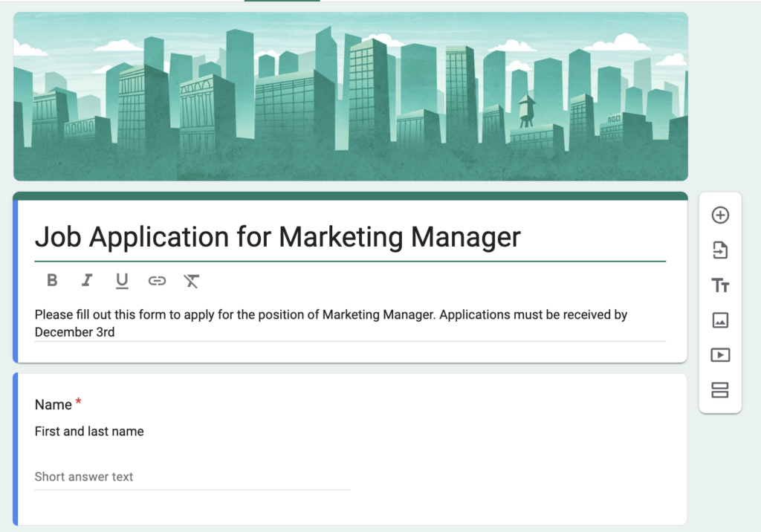Add a video to the form

[x=719, y=355]
